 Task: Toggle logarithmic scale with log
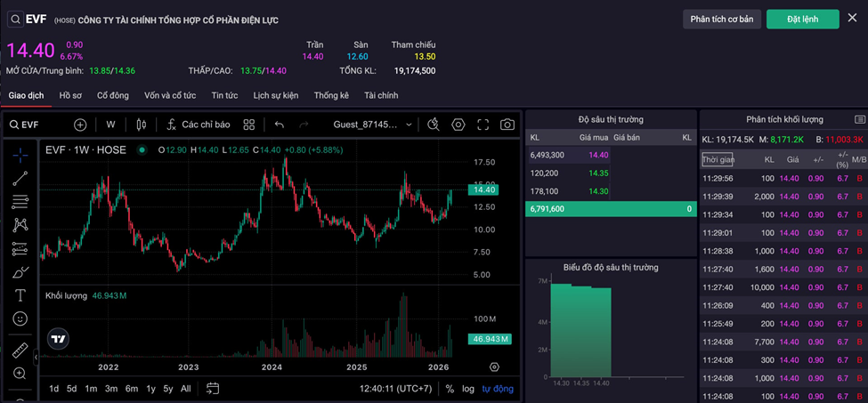tap(468, 389)
